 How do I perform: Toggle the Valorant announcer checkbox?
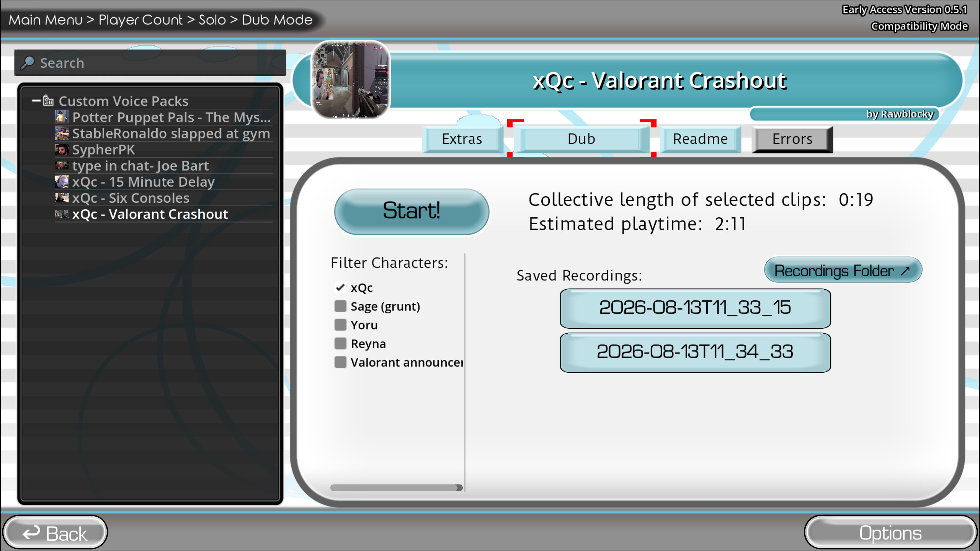click(x=340, y=362)
